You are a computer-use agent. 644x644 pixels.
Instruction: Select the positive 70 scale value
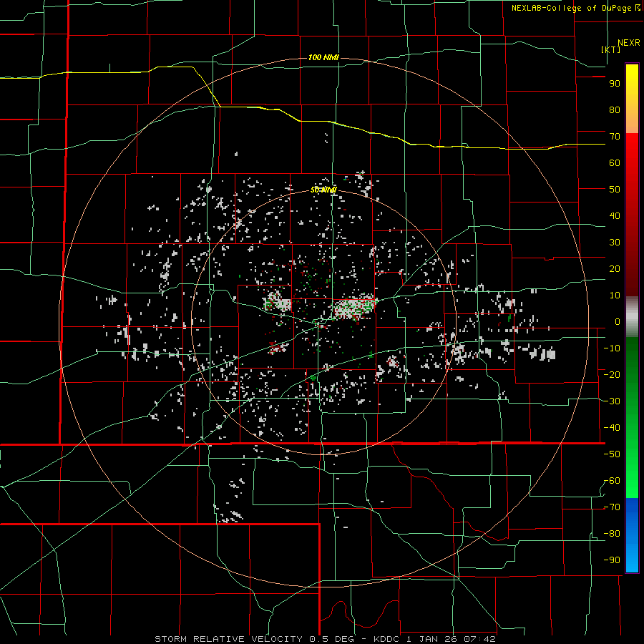coord(615,137)
